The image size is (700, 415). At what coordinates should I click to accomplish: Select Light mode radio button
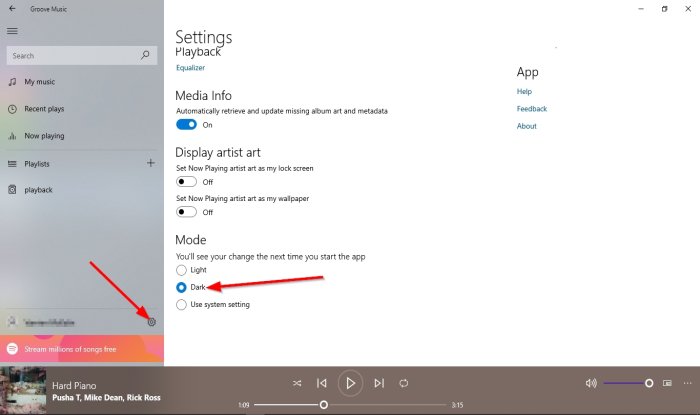(x=181, y=270)
